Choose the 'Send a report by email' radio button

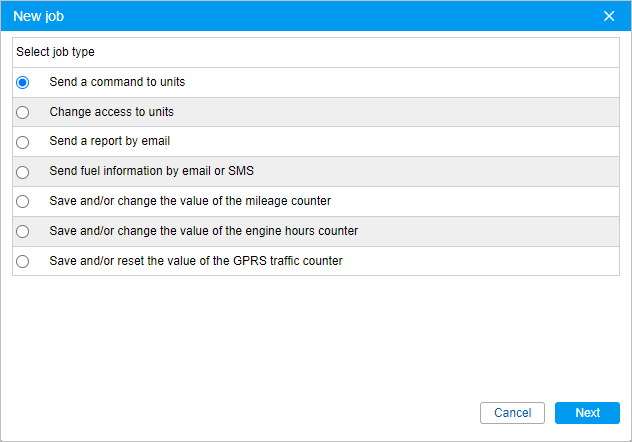(23, 142)
